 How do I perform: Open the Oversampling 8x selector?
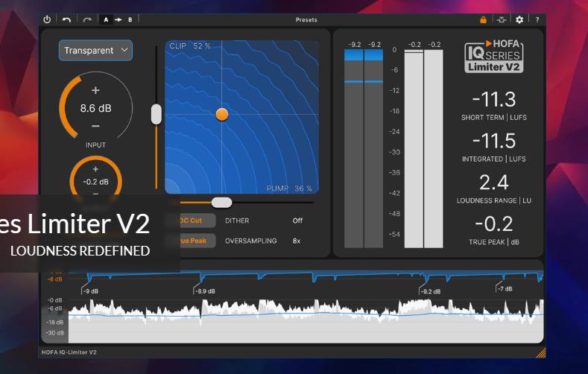click(297, 241)
